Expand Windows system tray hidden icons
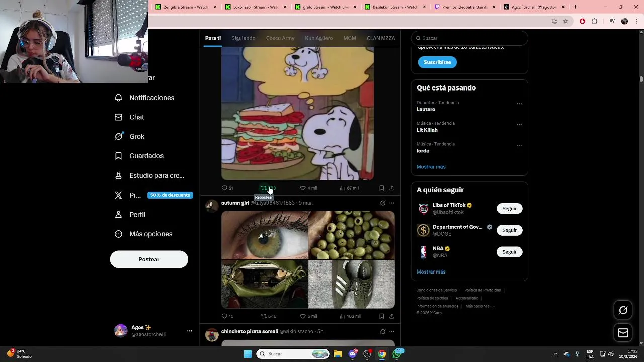The width and height of the screenshot is (644, 362). tap(555, 354)
